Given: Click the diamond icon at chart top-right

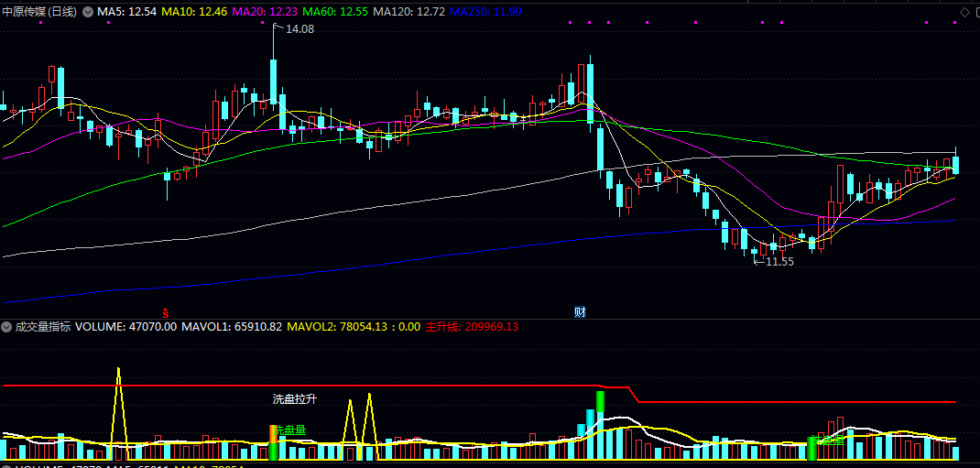Looking at the screenshot, I should tap(964, 12).
